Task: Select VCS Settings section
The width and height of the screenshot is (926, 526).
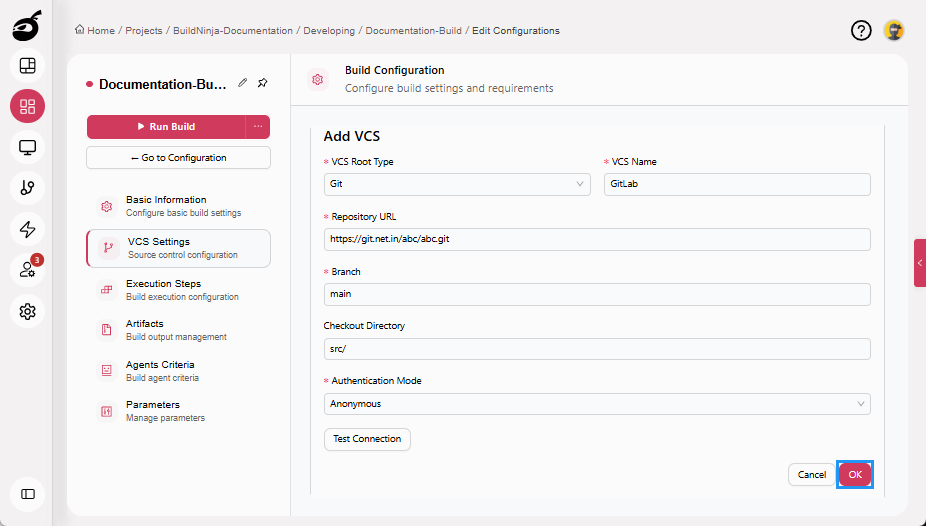Action: point(178,248)
